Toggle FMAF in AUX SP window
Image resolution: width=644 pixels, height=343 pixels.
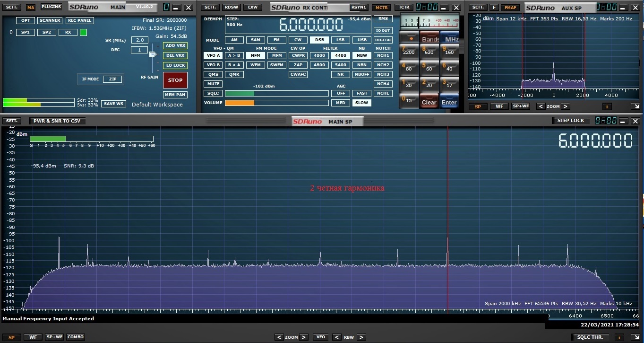click(x=510, y=8)
